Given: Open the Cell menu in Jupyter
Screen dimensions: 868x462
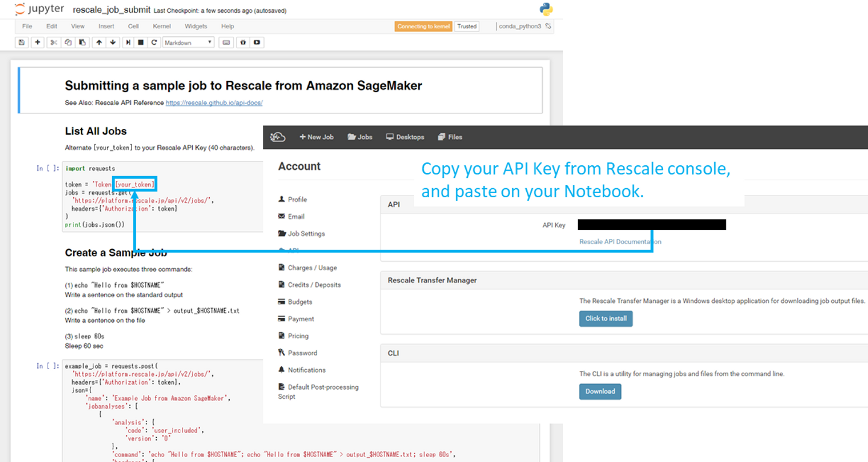Looking at the screenshot, I should click(x=133, y=27).
